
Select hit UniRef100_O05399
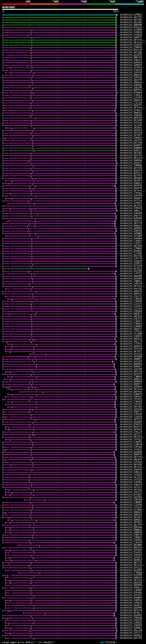click(131, 271)
